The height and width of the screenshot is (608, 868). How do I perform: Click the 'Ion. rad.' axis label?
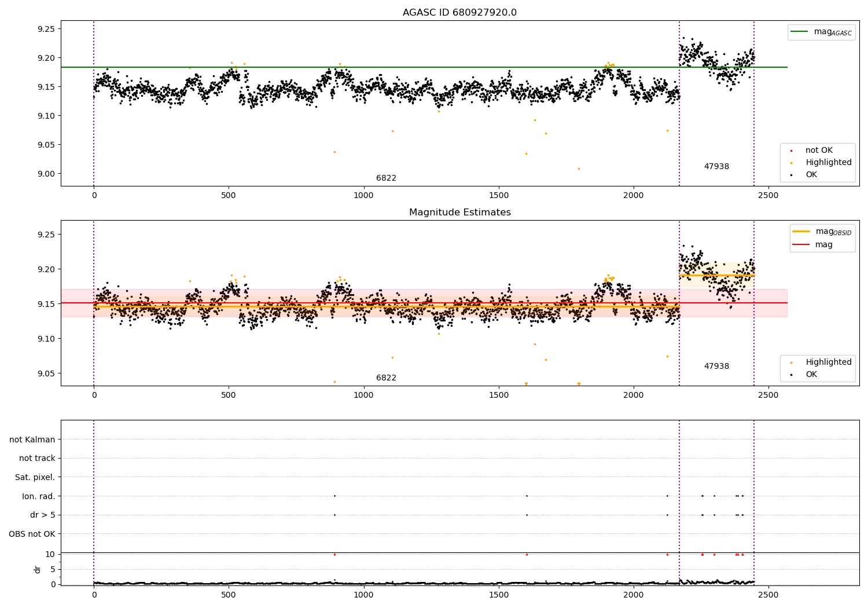(39, 496)
